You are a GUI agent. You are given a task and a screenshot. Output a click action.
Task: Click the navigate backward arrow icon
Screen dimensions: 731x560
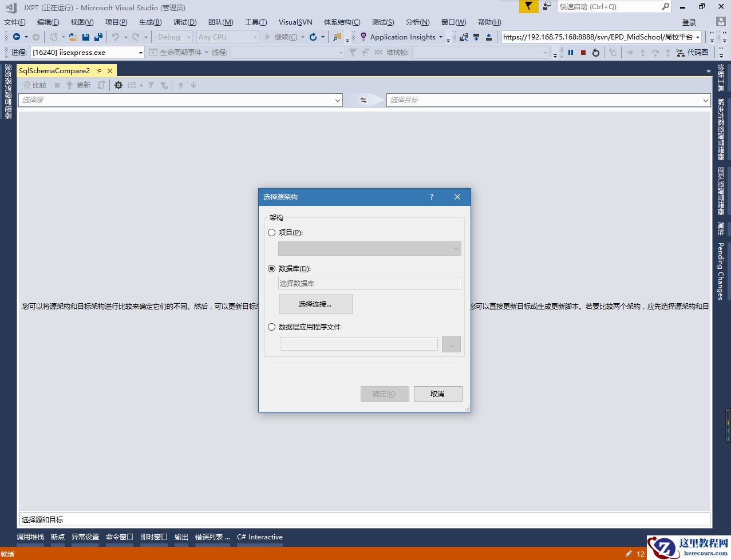pyautogui.click(x=17, y=37)
